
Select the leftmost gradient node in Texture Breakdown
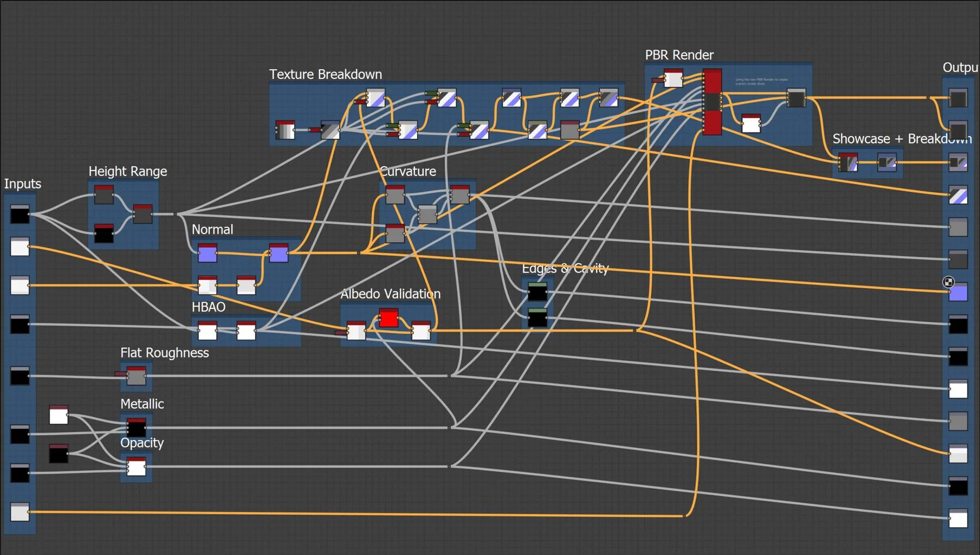pyautogui.click(x=285, y=130)
